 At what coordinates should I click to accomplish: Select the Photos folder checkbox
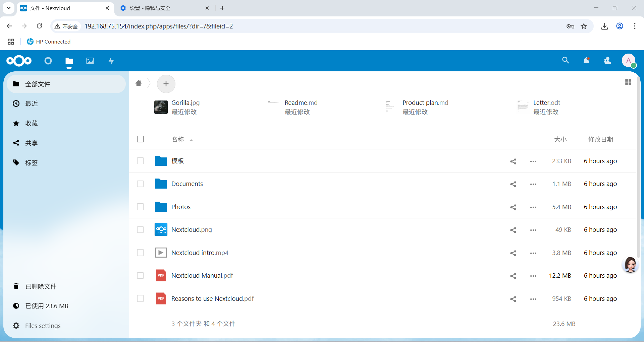pyautogui.click(x=141, y=207)
